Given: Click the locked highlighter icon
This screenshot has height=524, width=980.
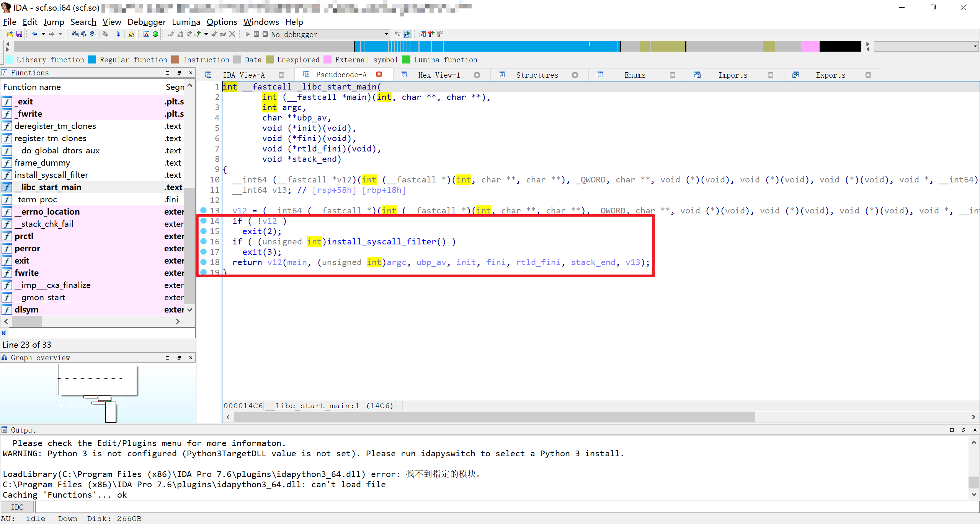Looking at the screenshot, I should [x=131, y=34].
